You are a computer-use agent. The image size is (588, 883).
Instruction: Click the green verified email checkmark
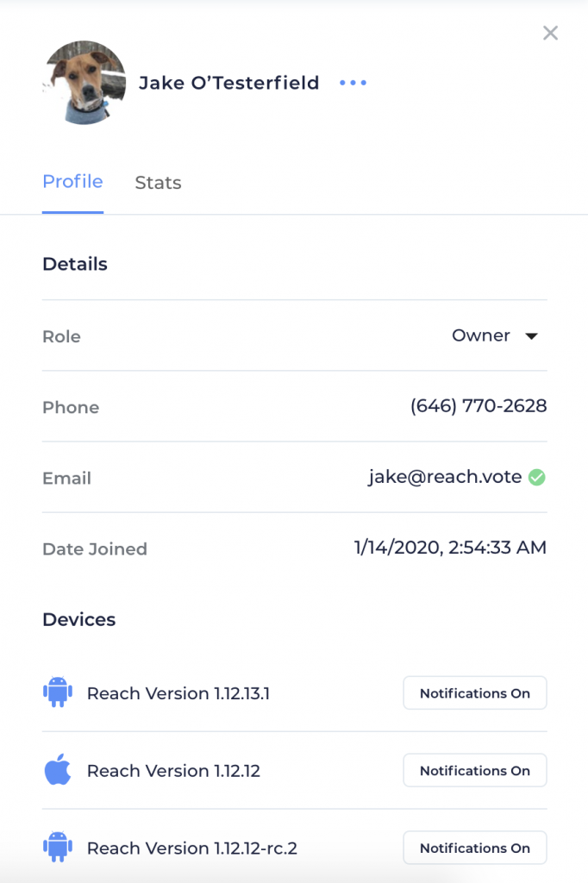(x=537, y=478)
